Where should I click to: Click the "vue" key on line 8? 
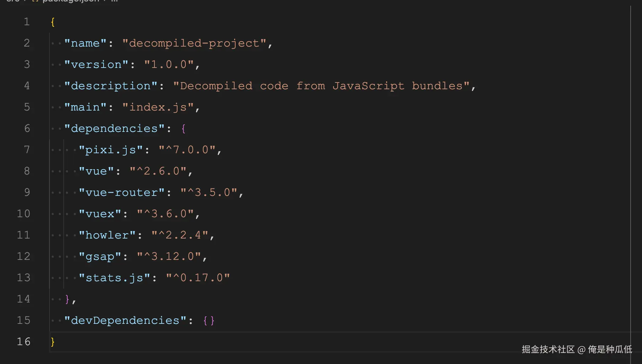[x=96, y=171]
